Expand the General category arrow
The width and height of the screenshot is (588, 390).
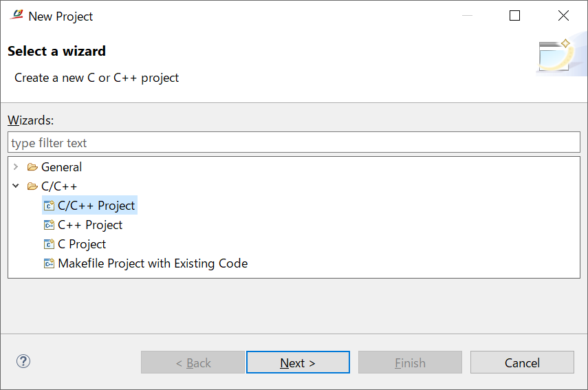click(16, 167)
